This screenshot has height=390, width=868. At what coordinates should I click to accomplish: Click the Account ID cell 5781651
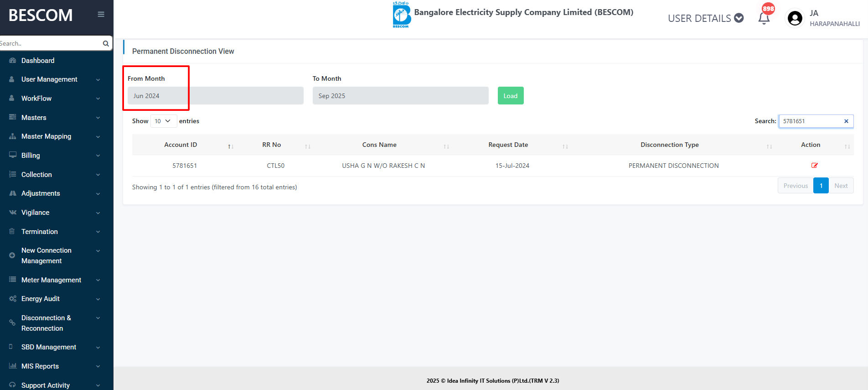[x=185, y=166]
